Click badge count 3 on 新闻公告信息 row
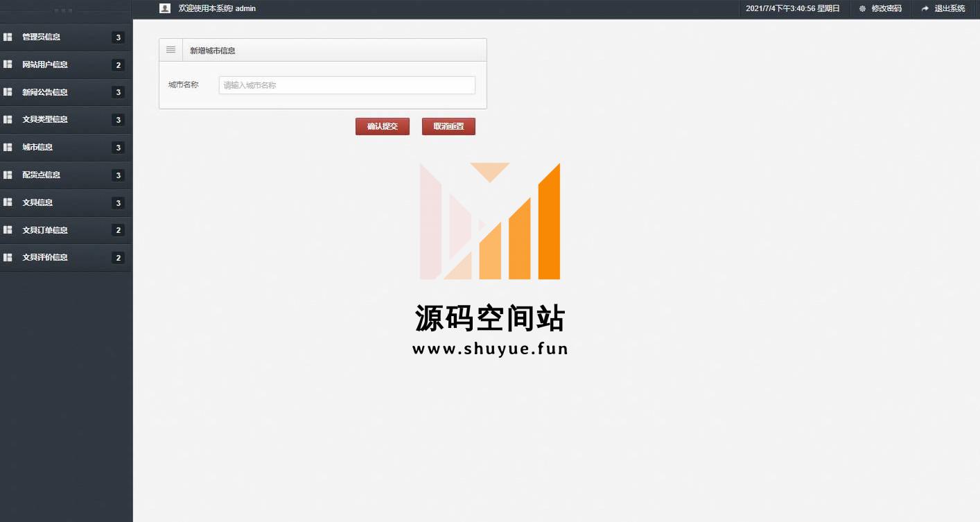The width and height of the screenshot is (980, 522). pyautogui.click(x=119, y=92)
